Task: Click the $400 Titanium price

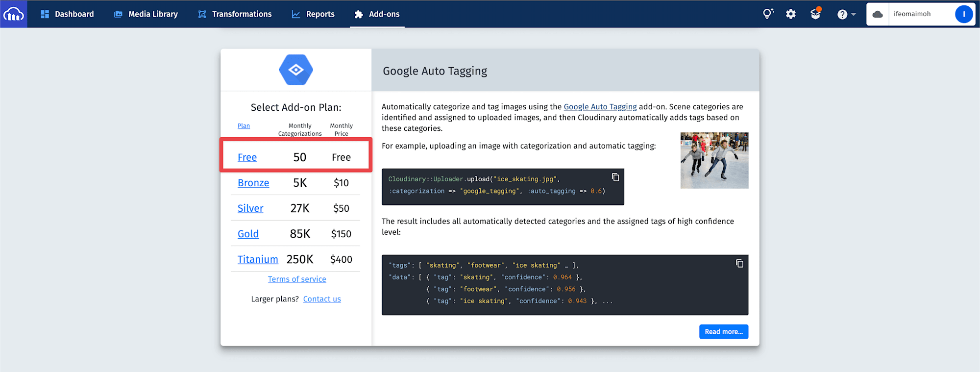Action: tap(341, 259)
